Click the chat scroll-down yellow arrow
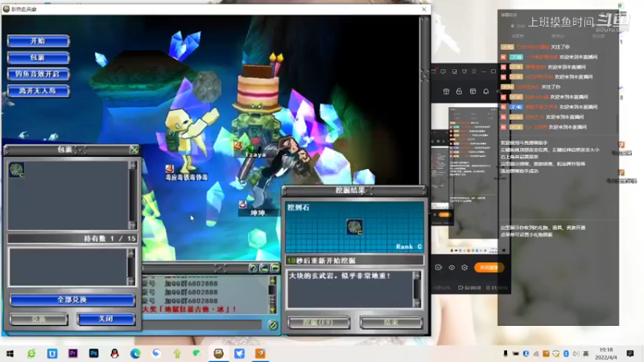 point(272,310)
